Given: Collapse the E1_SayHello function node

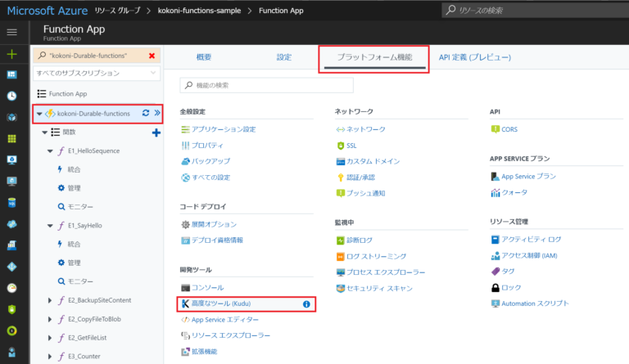Looking at the screenshot, I should [x=50, y=226].
